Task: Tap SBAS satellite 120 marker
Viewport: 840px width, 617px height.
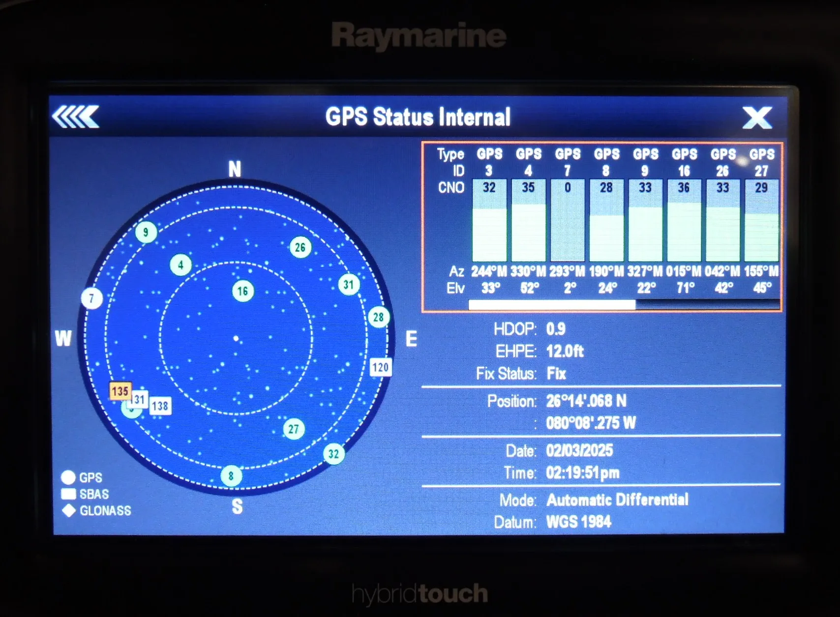Action: coord(381,367)
